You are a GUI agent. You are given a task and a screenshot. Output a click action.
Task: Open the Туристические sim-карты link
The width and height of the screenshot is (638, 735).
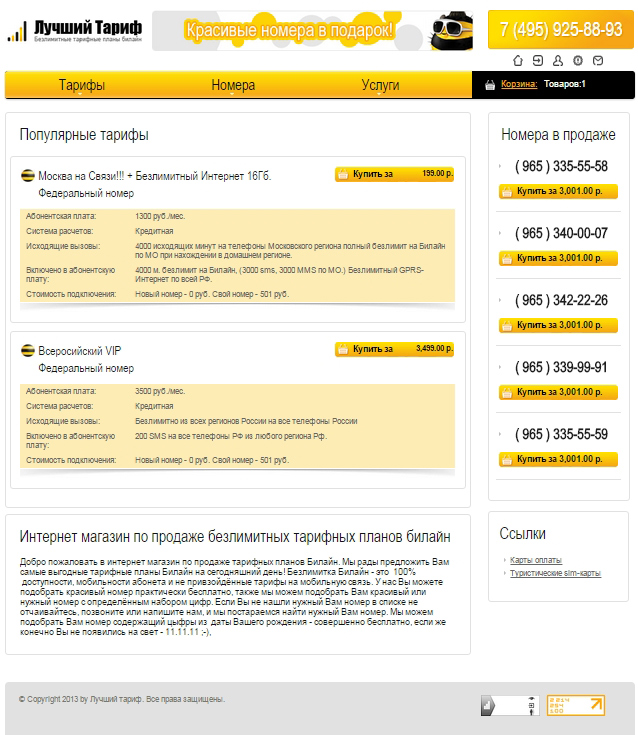coord(555,573)
